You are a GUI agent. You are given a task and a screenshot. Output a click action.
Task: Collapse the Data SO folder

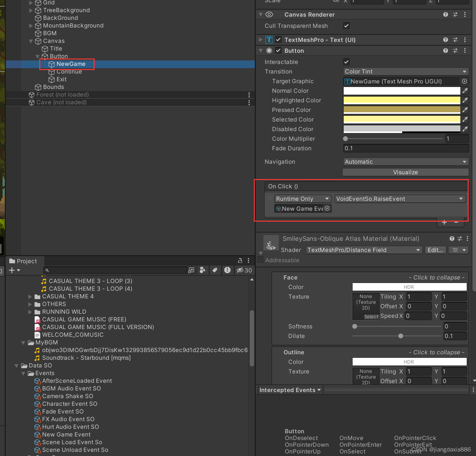click(x=17, y=366)
